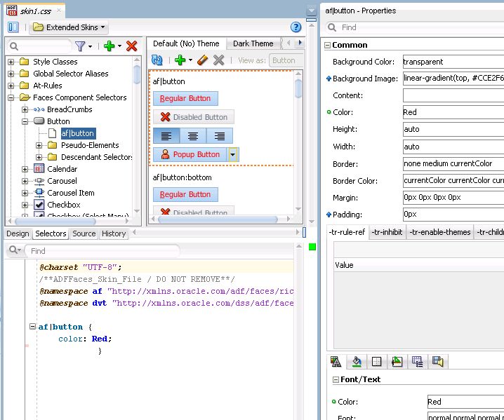Switch to Default (No) Theme tab
The width and height of the screenshot is (504, 420).
coord(186,43)
